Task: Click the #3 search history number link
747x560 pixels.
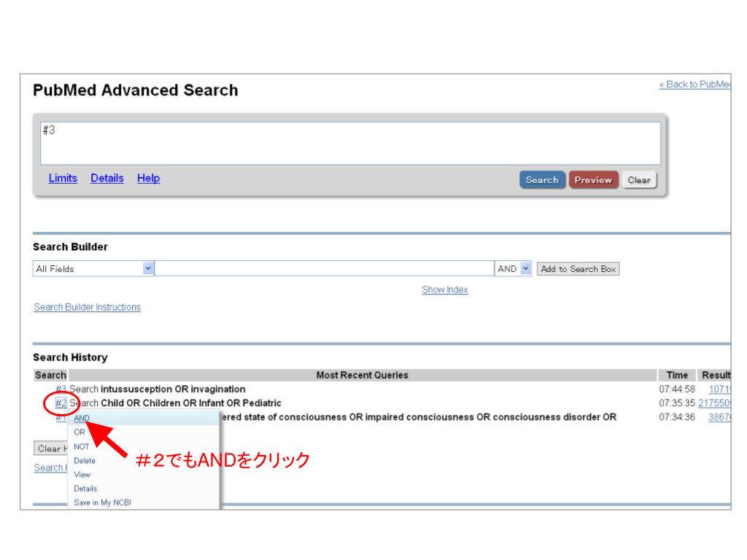Action: coord(61,389)
